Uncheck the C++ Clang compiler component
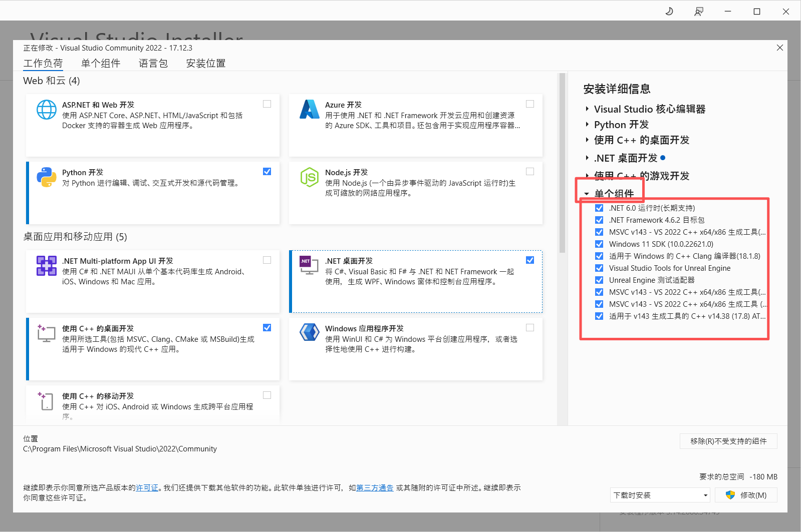Screen dimensions: 801x532 pos(599,256)
